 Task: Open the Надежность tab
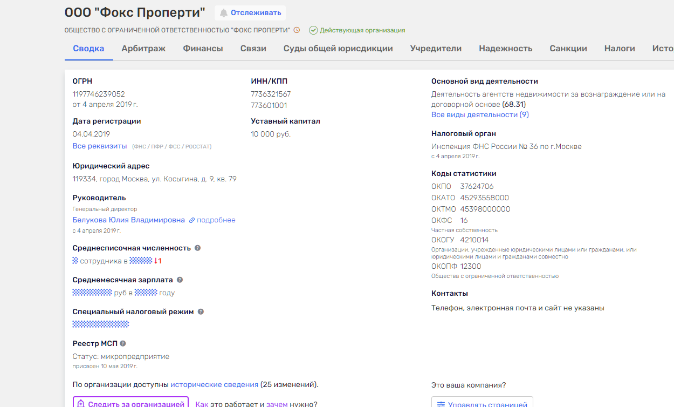pyautogui.click(x=506, y=48)
